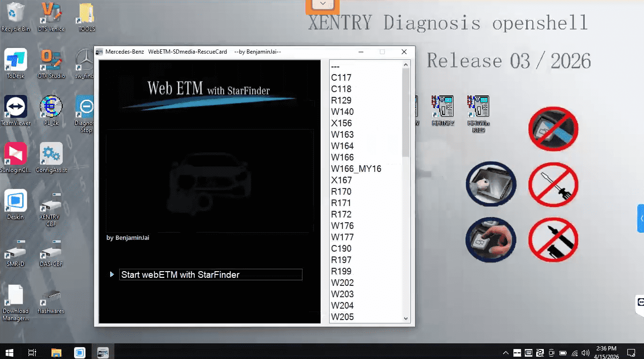Click the sw_find Mercedes star desktop icon

click(85, 64)
